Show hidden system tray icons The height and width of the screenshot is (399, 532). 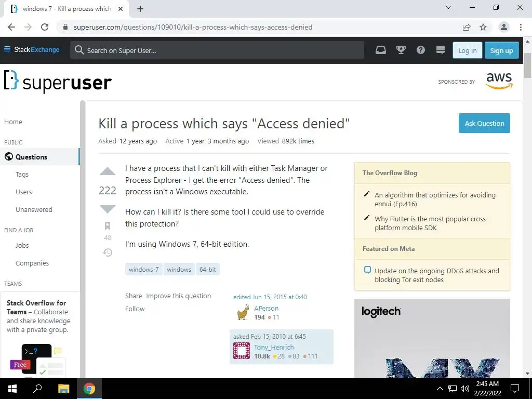tap(440, 389)
